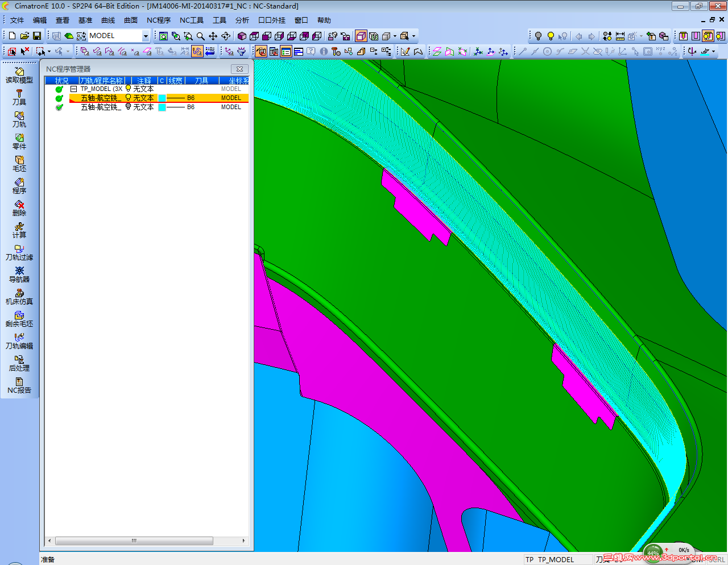Click the 计算 (calculate) sidebar icon
The image size is (728, 565).
tap(19, 231)
